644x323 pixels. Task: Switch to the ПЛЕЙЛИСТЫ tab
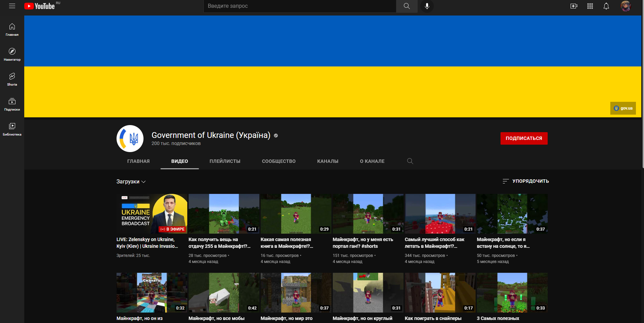(x=225, y=161)
